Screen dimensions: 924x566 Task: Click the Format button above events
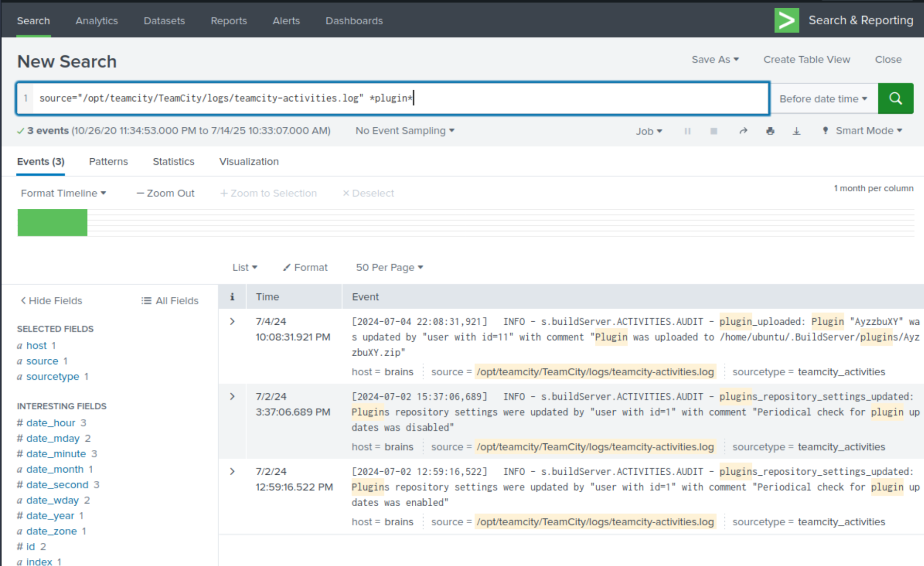[306, 268]
